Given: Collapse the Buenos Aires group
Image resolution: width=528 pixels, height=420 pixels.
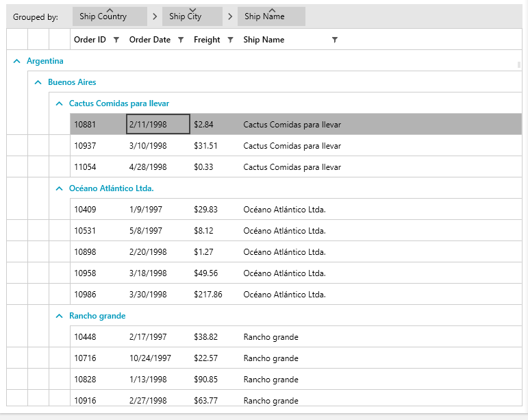Looking at the screenshot, I should tap(38, 82).
